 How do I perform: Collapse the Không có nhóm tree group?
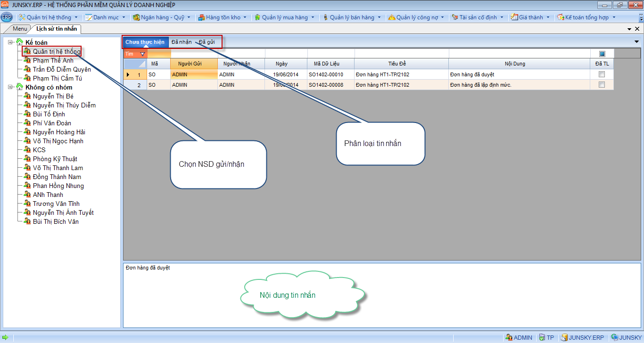[11, 87]
